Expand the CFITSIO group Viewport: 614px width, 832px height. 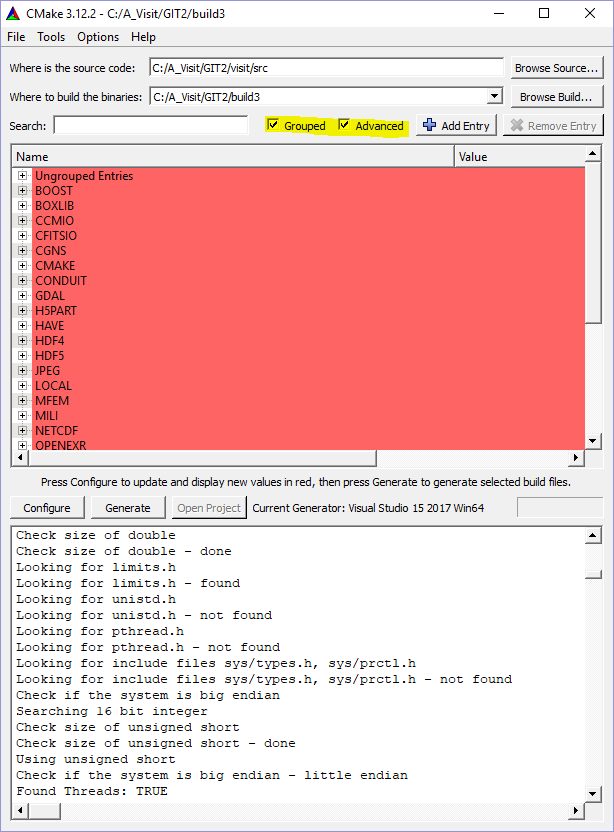(22, 235)
